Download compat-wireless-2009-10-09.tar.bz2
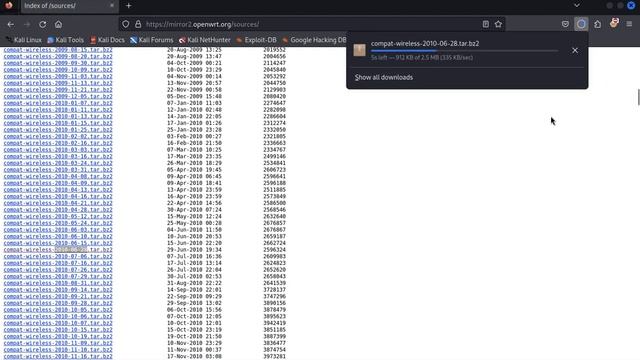The width and height of the screenshot is (640, 360). coord(58,70)
